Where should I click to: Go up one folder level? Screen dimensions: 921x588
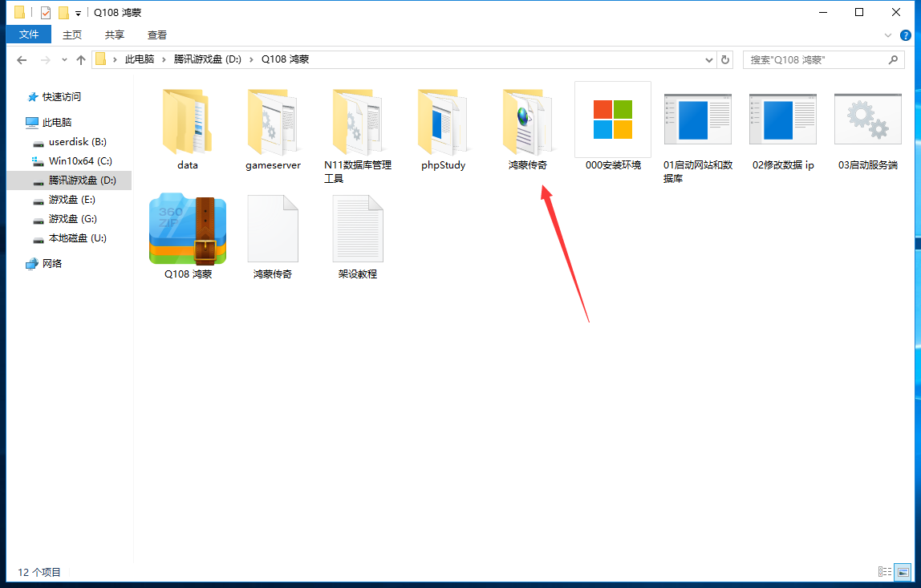pos(81,60)
